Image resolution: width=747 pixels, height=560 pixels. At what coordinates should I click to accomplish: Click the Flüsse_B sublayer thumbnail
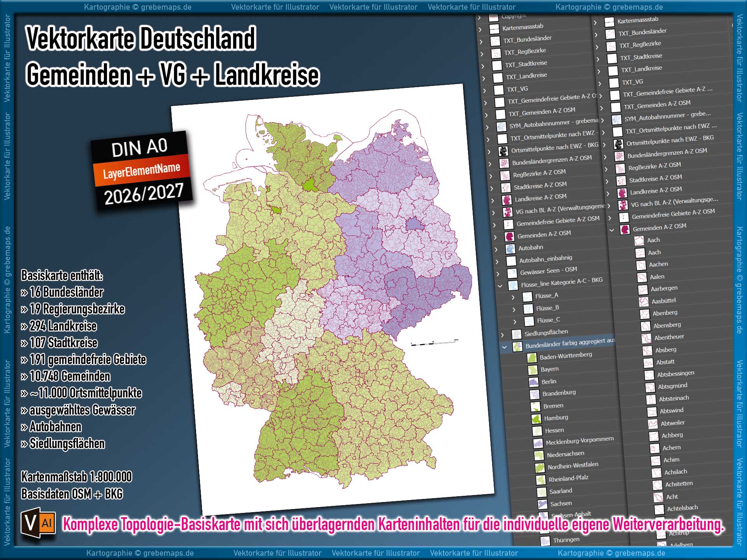pos(528,310)
